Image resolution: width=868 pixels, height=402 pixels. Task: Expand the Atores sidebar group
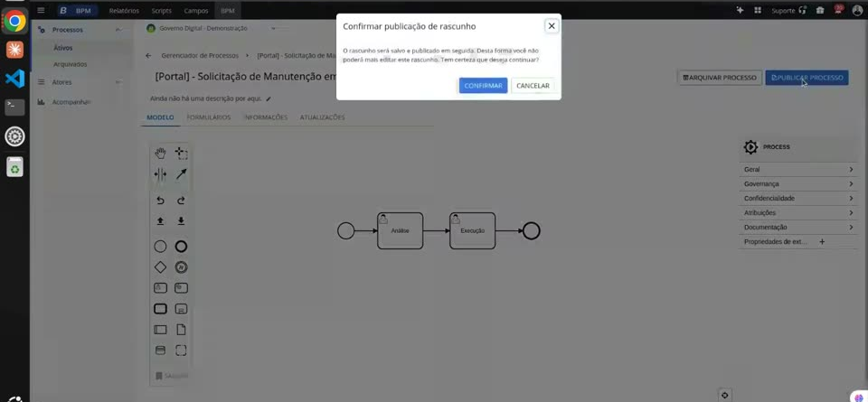pos(118,82)
